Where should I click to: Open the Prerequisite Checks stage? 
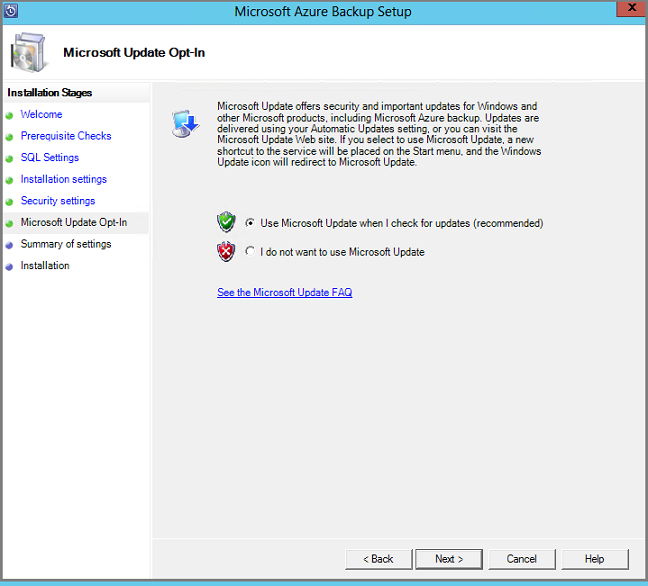click(x=66, y=136)
